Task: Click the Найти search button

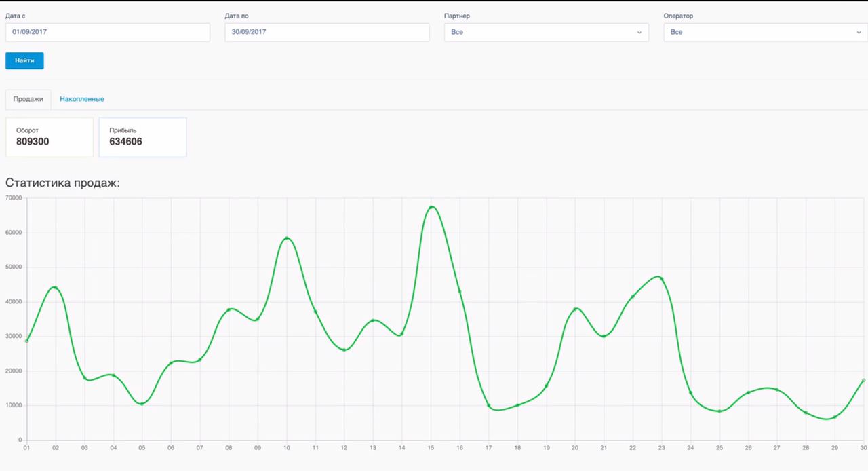Action: pos(24,60)
